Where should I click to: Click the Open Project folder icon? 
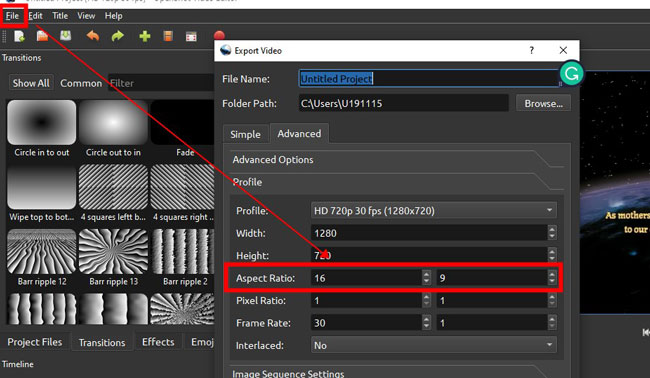point(42,36)
